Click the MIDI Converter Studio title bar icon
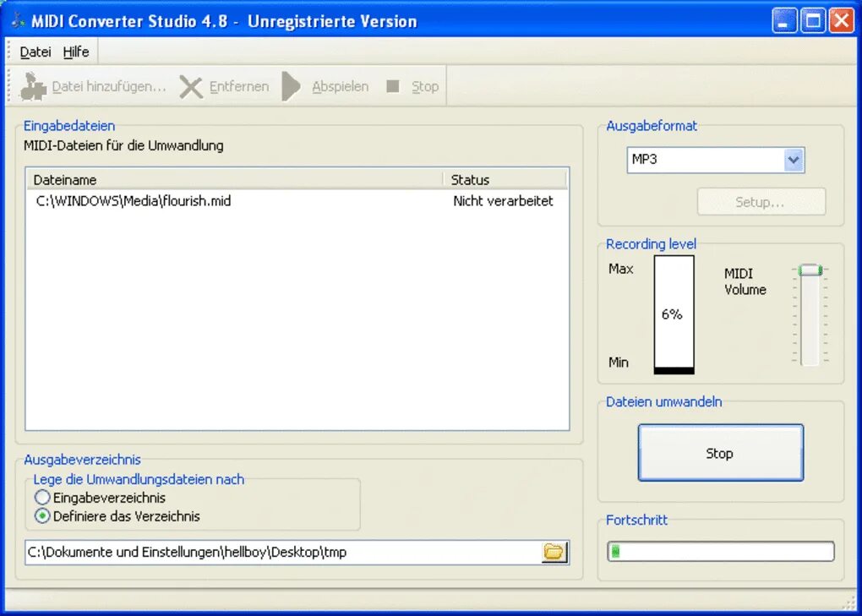 (18, 21)
